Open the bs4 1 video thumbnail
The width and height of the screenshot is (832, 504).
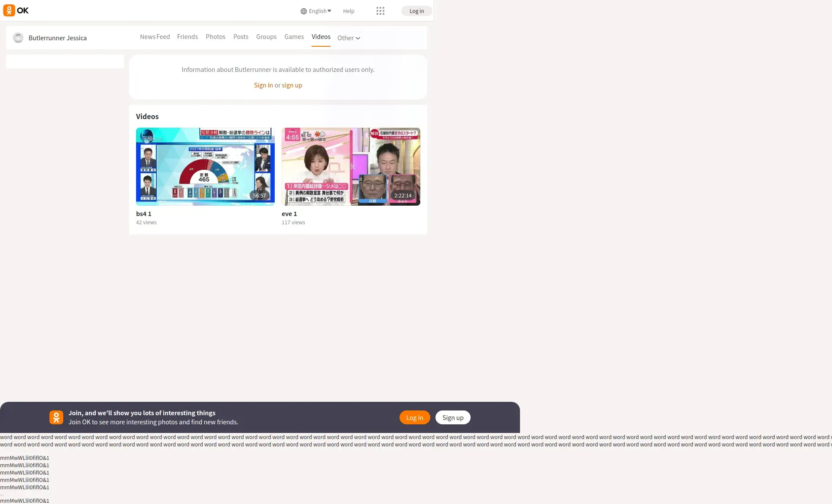(205, 166)
